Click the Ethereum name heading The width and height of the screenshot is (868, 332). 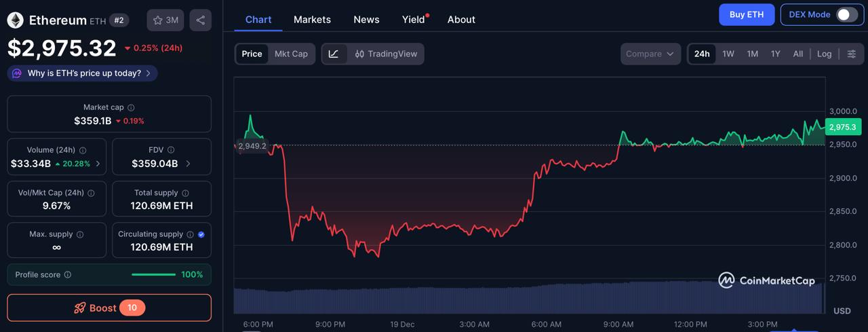pyautogui.click(x=58, y=20)
